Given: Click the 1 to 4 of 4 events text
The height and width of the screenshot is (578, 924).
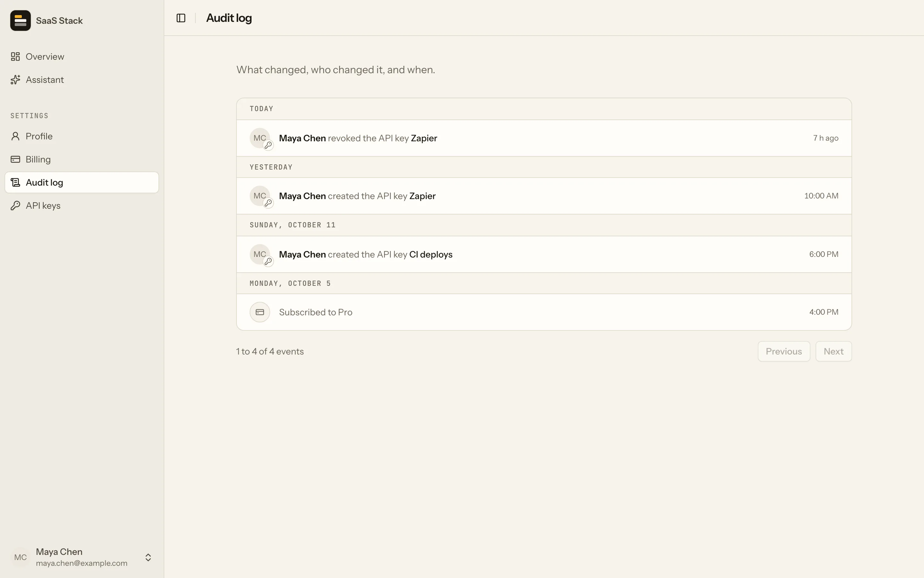Looking at the screenshot, I should click(270, 351).
